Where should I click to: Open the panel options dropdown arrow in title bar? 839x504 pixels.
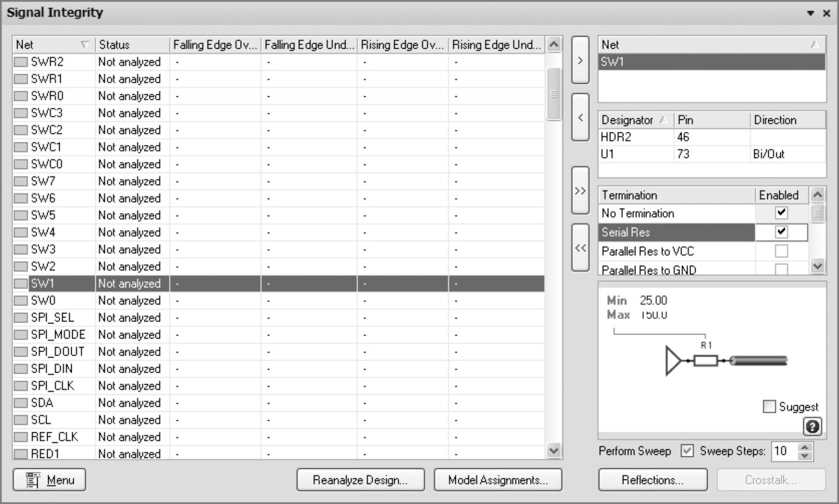coord(811,13)
